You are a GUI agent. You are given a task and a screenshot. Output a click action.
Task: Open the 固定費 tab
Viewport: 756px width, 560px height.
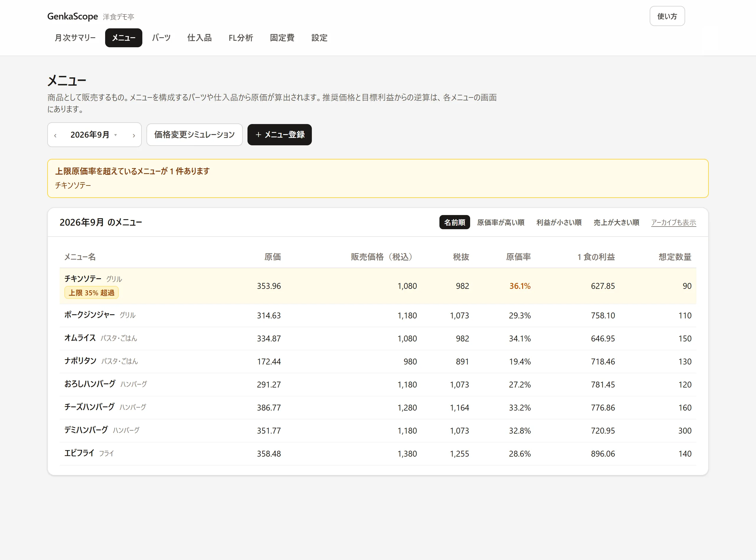click(282, 38)
